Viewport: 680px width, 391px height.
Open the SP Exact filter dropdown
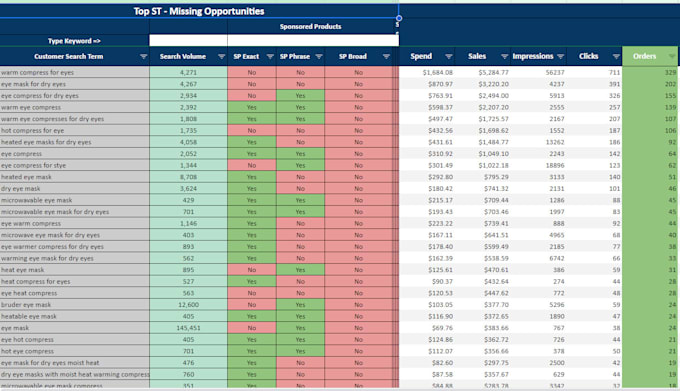270,57
